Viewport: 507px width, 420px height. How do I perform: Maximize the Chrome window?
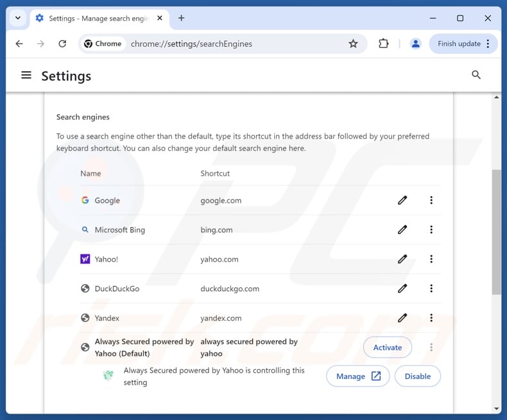tap(460, 18)
